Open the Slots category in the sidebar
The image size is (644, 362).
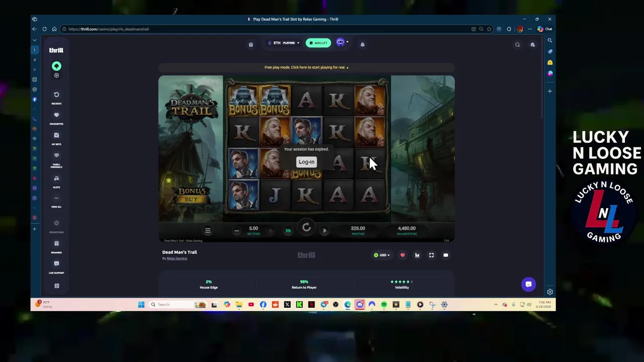(56, 182)
